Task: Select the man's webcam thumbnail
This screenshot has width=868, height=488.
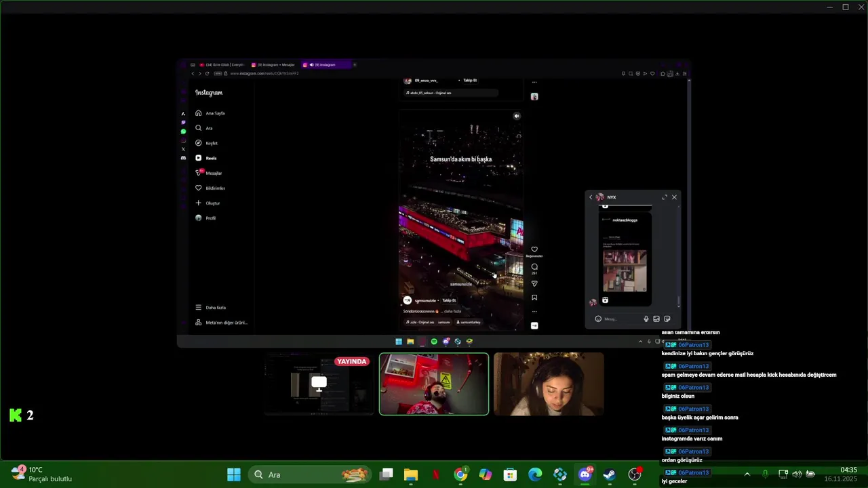Action: [x=434, y=384]
